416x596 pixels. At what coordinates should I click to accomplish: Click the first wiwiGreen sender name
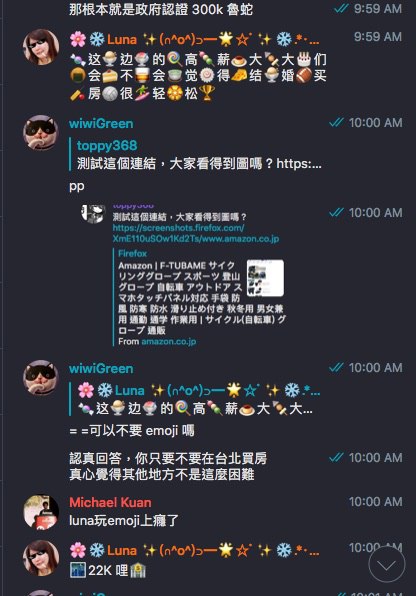point(101,124)
